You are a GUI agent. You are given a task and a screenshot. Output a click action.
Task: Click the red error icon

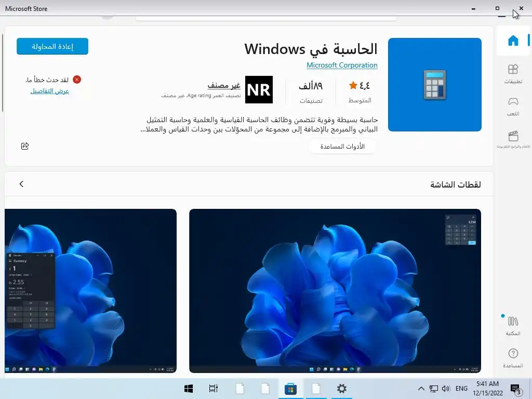click(77, 79)
